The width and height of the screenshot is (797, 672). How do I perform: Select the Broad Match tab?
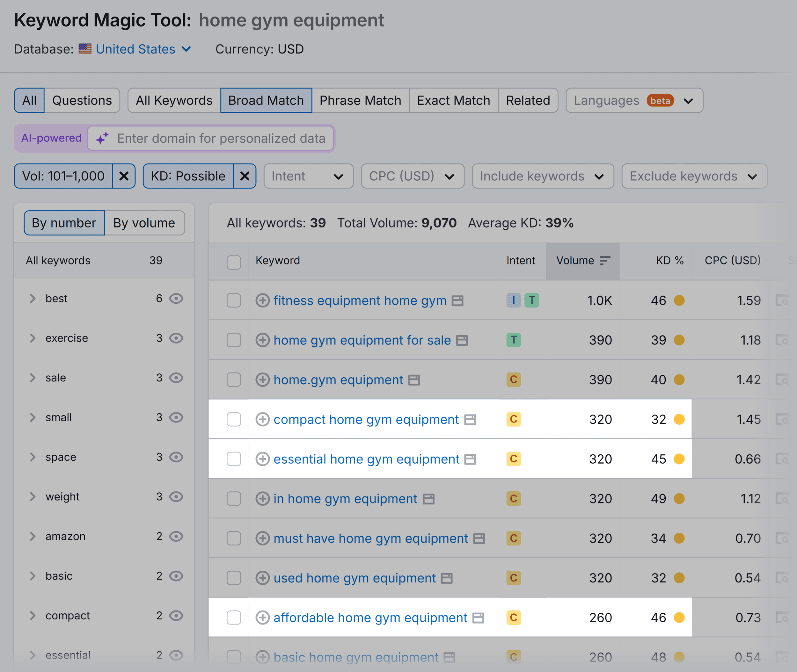tap(266, 100)
